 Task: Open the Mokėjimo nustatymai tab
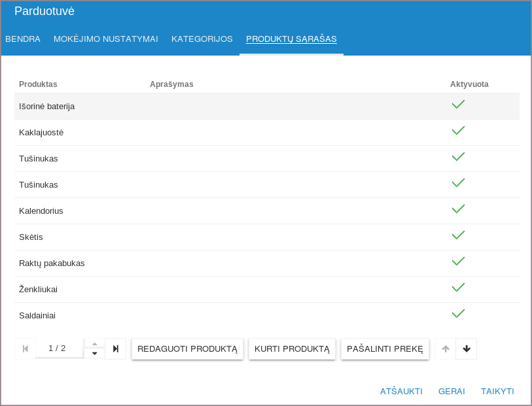point(106,39)
